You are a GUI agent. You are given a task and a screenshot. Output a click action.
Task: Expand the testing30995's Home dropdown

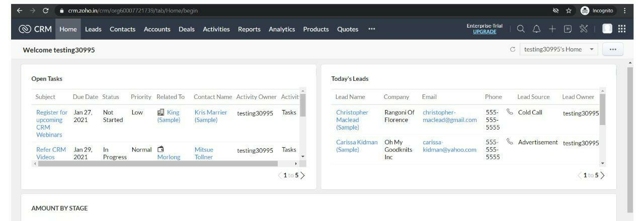click(592, 49)
